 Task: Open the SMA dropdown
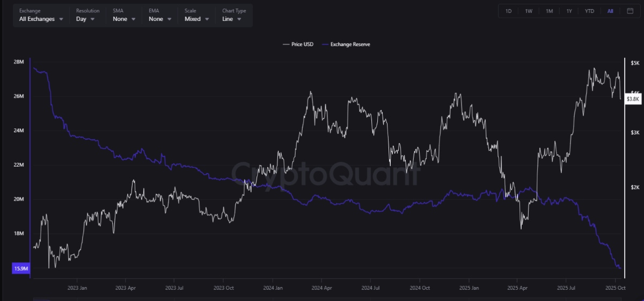click(x=123, y=19)
